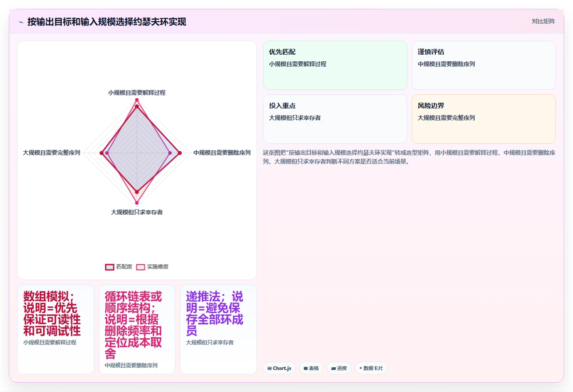
Task: Toggle the 实施难度 legend series
Action: (x=153, y=267)
